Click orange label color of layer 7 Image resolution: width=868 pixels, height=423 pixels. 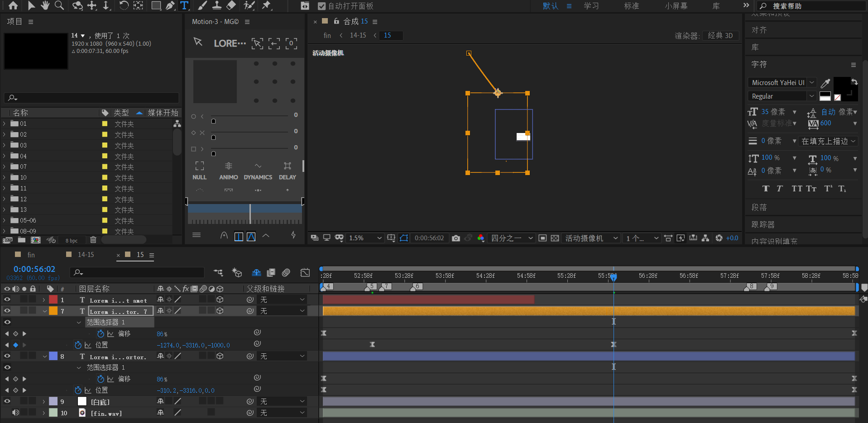(x=53, y=311)
